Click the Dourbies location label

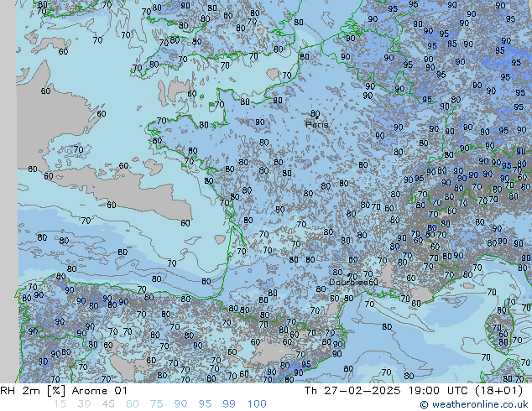pos(348,282)
